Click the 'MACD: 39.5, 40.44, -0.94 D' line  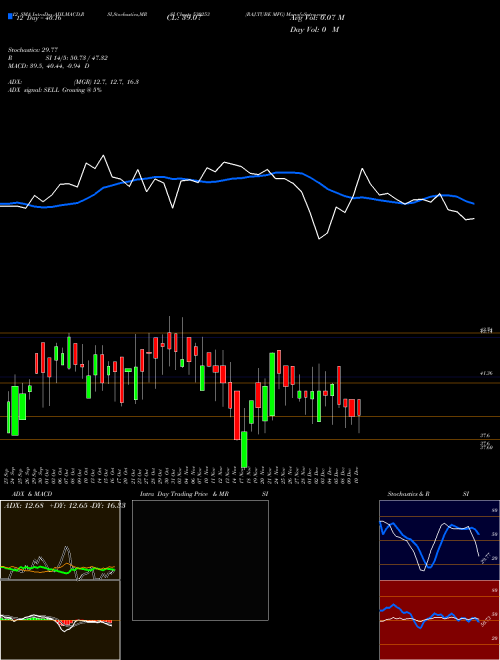tap(48, 66)
